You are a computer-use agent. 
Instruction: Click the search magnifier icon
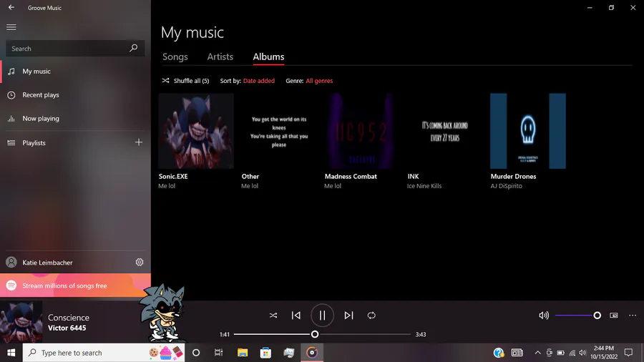point(134,48)
